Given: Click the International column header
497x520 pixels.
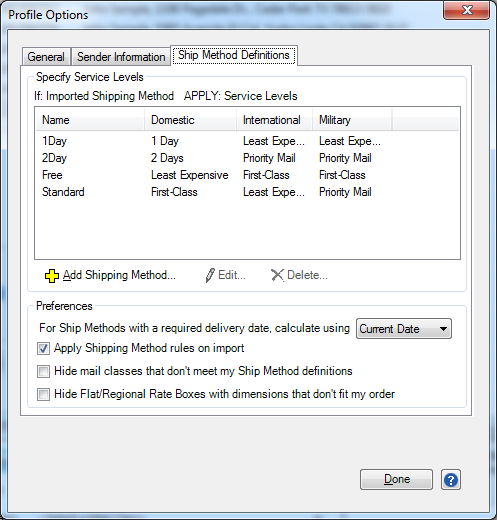Looking at the screenshot, I should 275,120.
